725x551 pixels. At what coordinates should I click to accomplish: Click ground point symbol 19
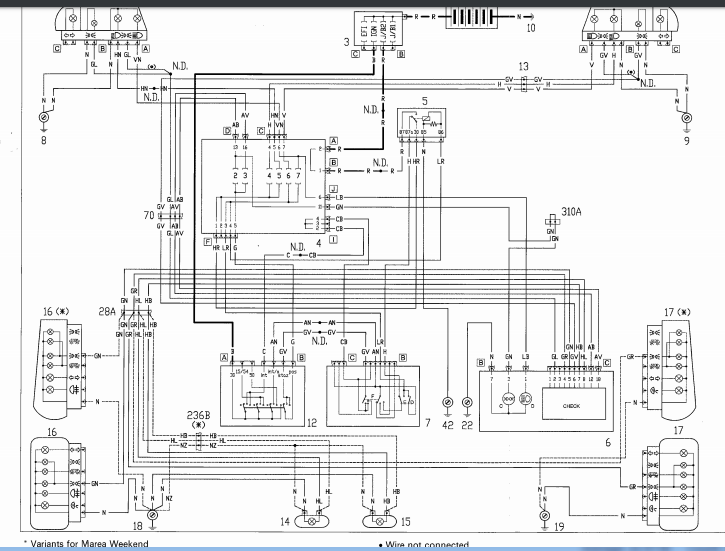pos(544,515)
